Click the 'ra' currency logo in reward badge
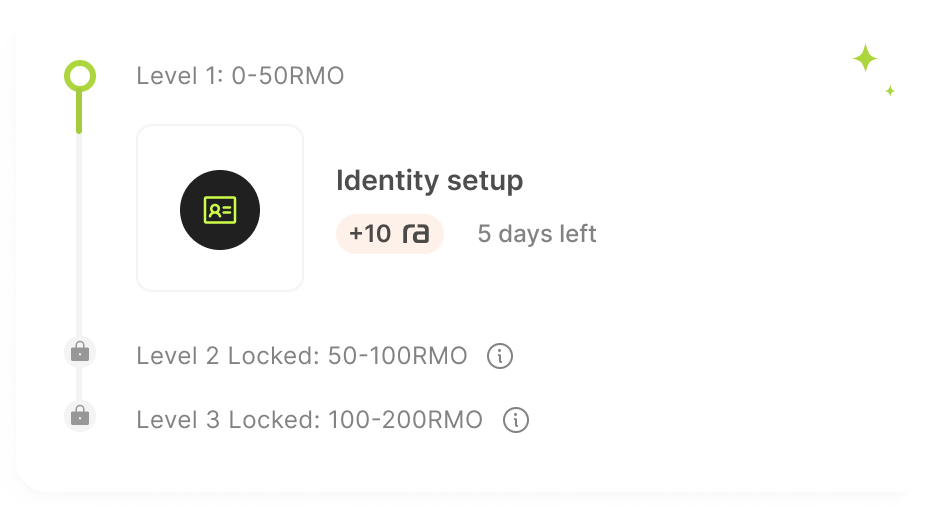The height and width of the screenshot is (512, 944). point(416,234)
